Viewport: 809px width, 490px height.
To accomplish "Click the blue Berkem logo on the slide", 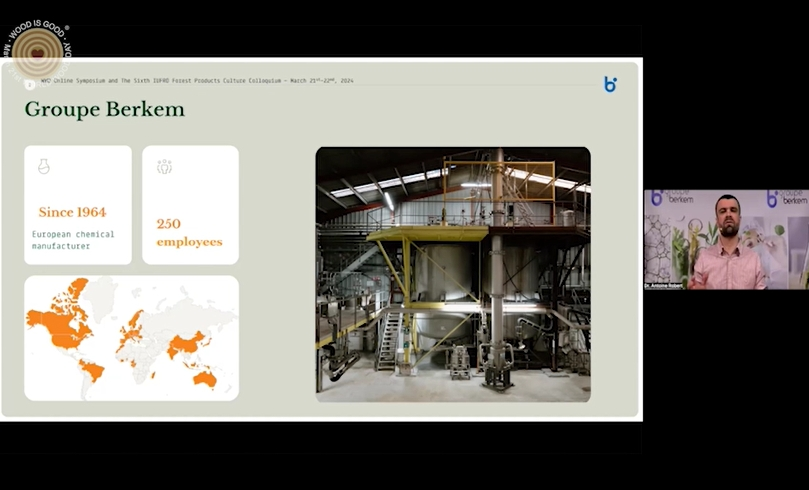I will pos(610,84).
